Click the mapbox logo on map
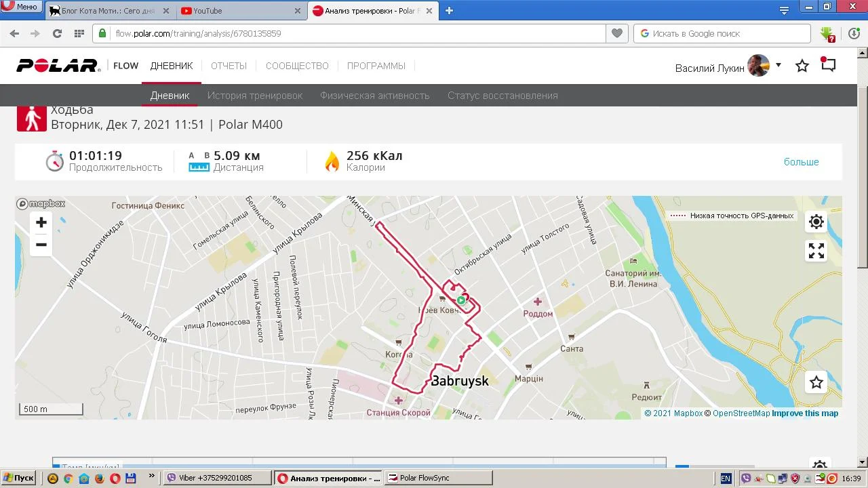 [x=41, y=203]
